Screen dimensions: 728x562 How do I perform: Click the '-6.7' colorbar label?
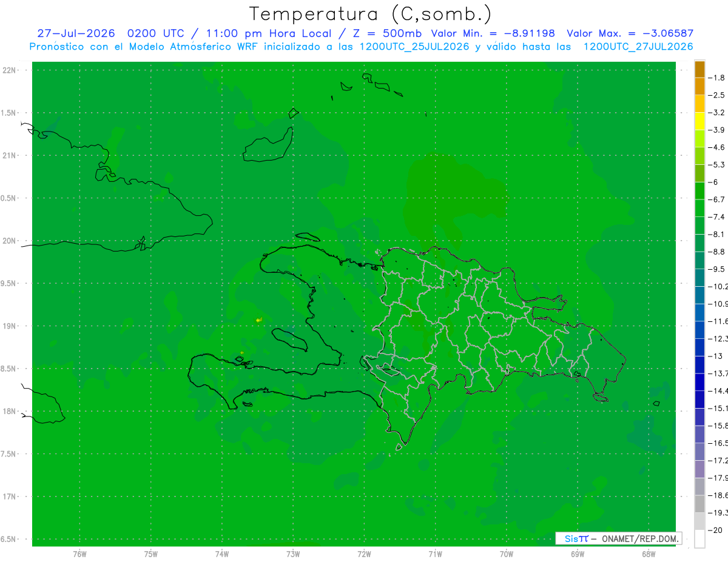click(716, 199)
